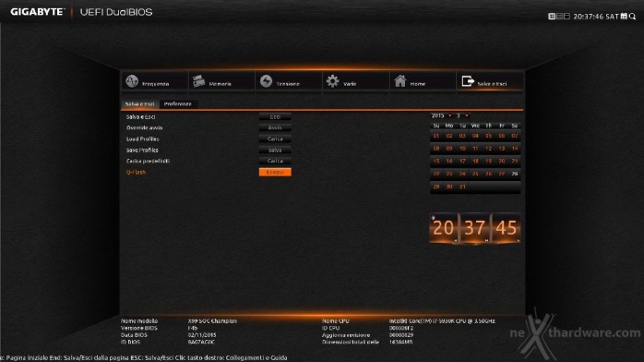The height and width of the screenshot is (362, 644).
Task: Click the BIOS date 02/11/2015 value
Action: [202, 335]
